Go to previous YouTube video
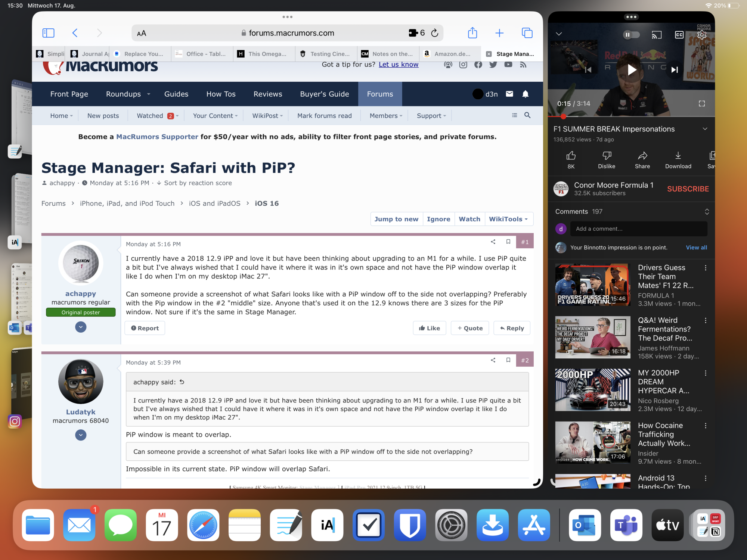Viewport: 747px width, 560px height. (588, 69)
